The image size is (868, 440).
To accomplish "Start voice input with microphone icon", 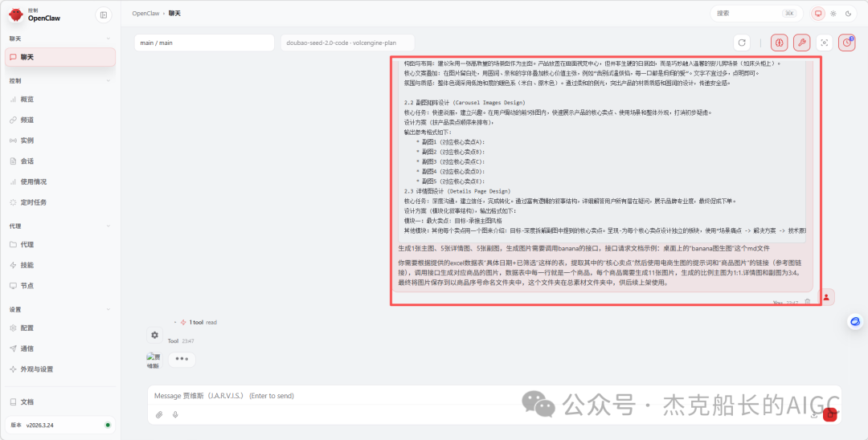I will (175, 414).
